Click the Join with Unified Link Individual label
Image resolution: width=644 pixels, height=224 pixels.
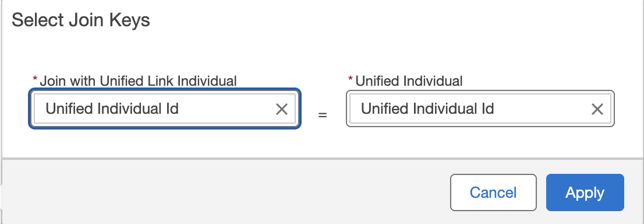138,80
